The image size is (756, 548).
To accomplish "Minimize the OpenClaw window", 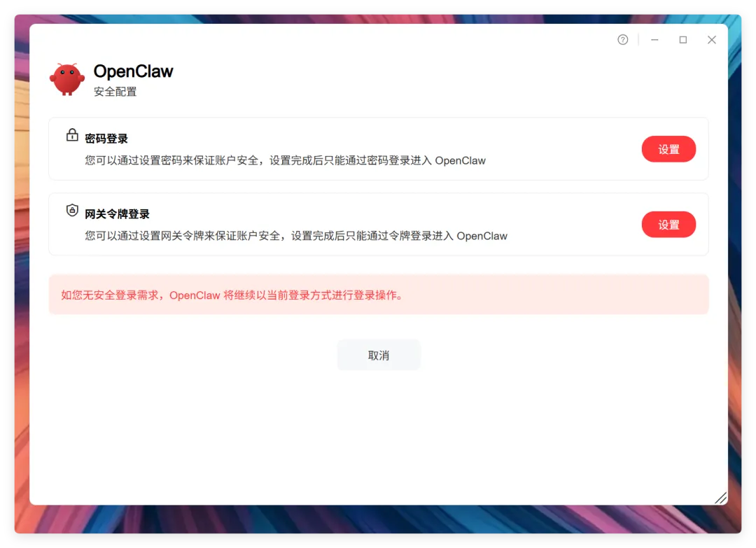I will click(x=654, y=39).
